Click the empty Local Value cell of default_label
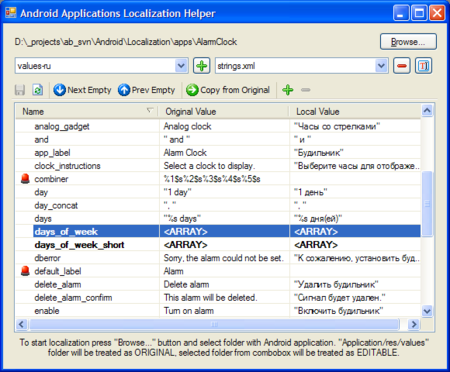This screenshot has width=450, height=372. point(355,271)
